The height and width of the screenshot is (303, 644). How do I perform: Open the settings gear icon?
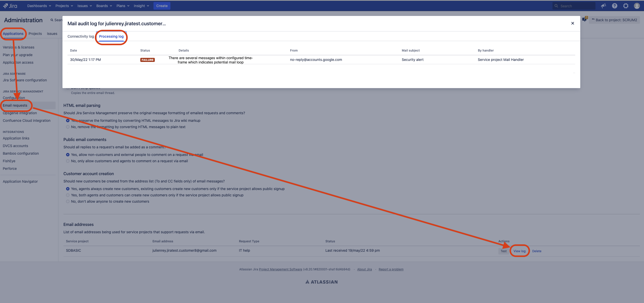click(626, 6)
